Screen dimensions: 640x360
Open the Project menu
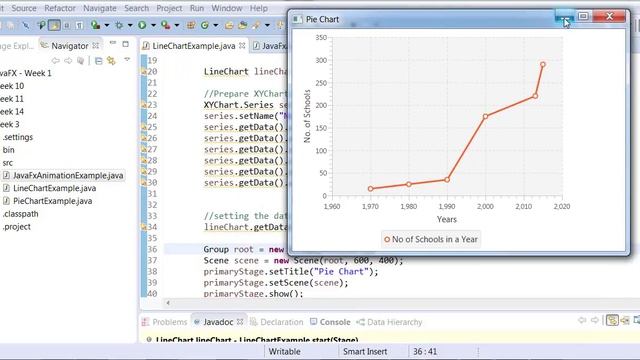click(x=169, y=8)
